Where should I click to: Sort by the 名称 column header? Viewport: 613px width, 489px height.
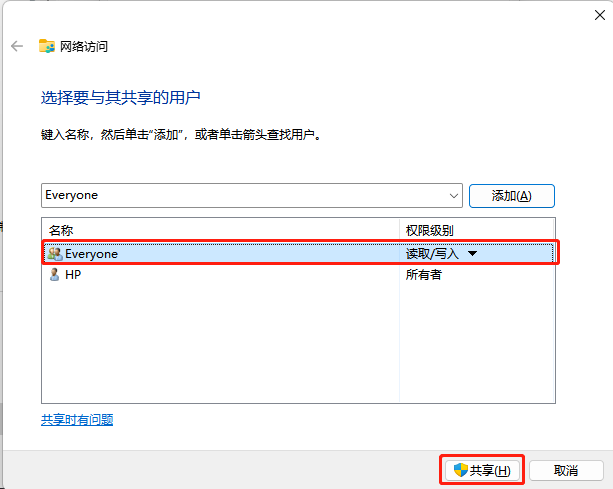61,230
